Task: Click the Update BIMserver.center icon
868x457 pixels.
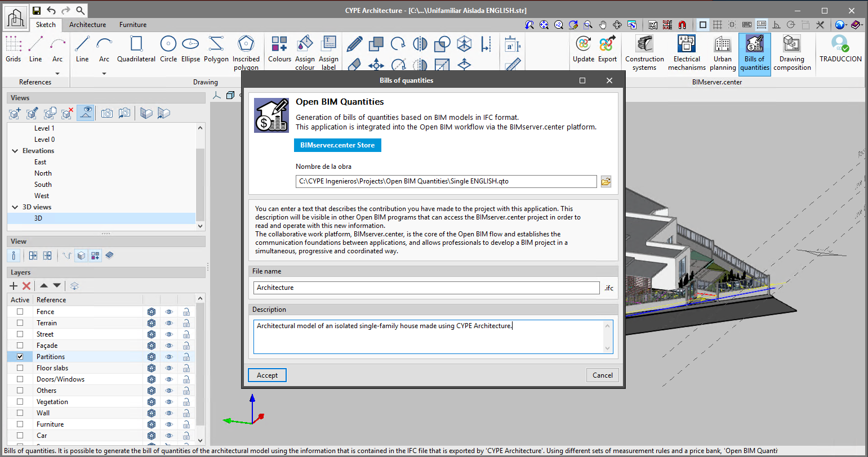Action: (x=584, y=48)
